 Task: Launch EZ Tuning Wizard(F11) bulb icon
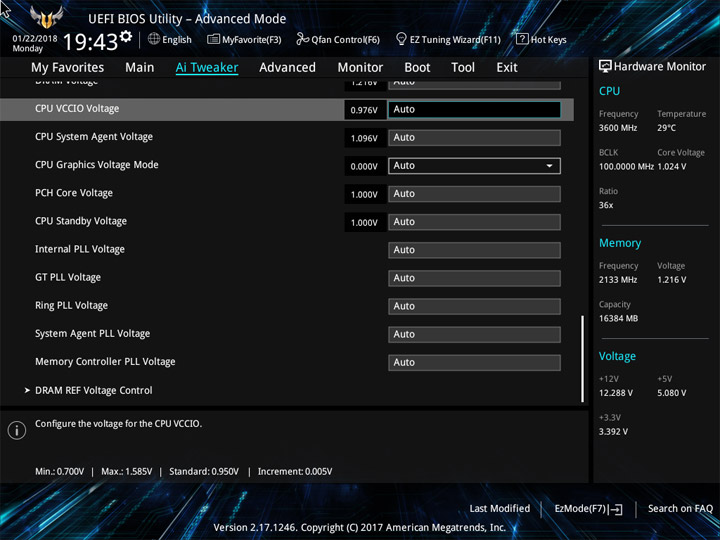(401, 40)
